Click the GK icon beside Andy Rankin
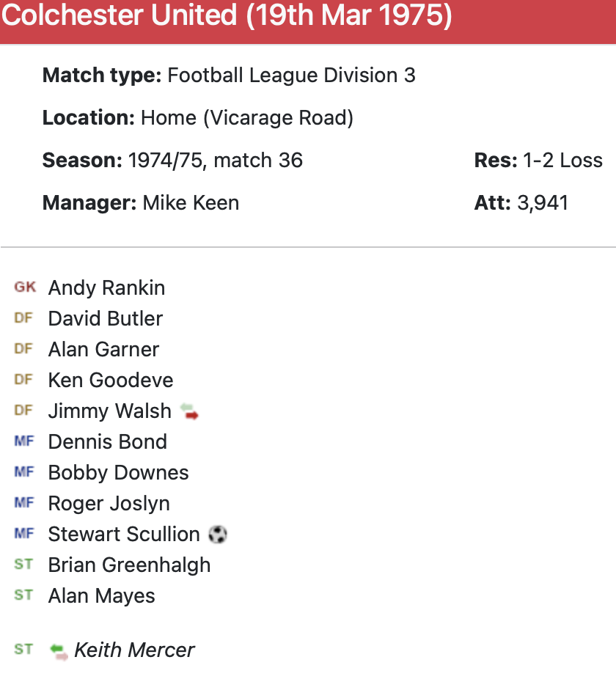The image size is (616, 679). click(24, 287)
